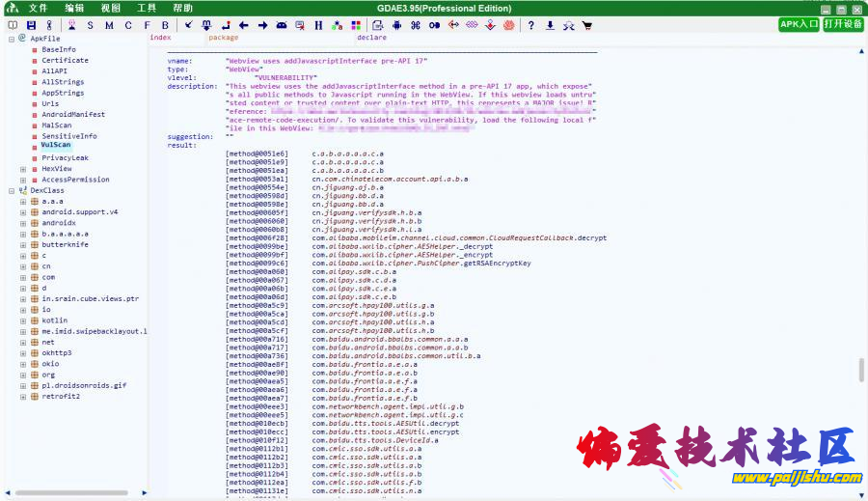Screen dimensions: 868x501
Task: Click the shopping cart icon
Action: click(587, 25)
